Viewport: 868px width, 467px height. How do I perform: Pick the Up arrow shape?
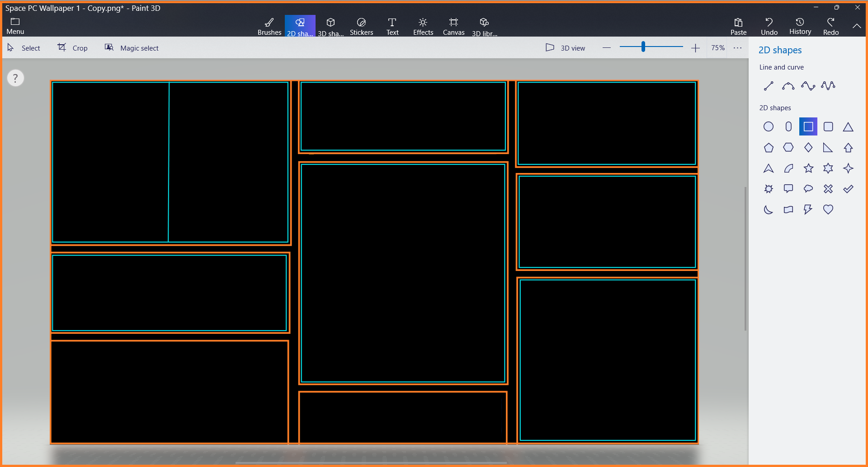point(848,148)
